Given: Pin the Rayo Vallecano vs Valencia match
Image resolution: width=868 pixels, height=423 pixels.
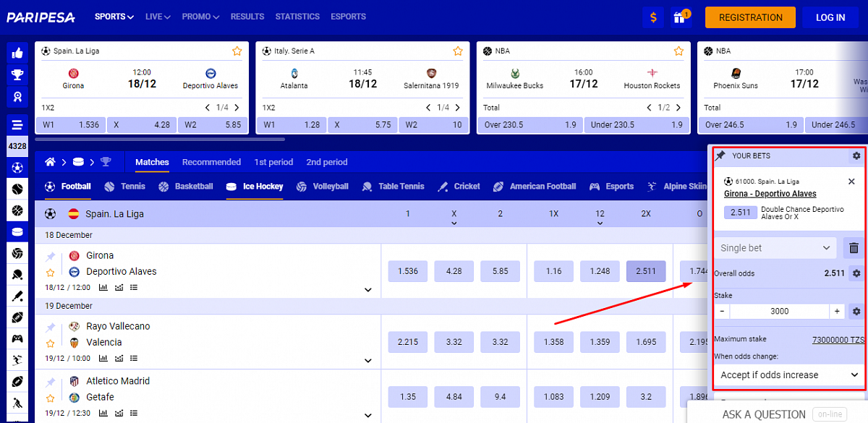Looking at the screenshot, I should coord(51,328).
